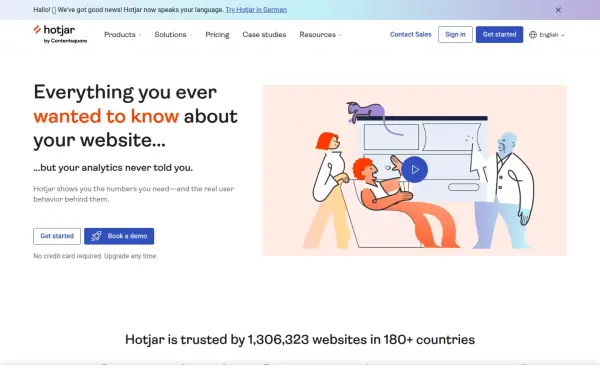Click the Book a demo button
The width and height of the screenshot is (600, 375).
point(119,236)
